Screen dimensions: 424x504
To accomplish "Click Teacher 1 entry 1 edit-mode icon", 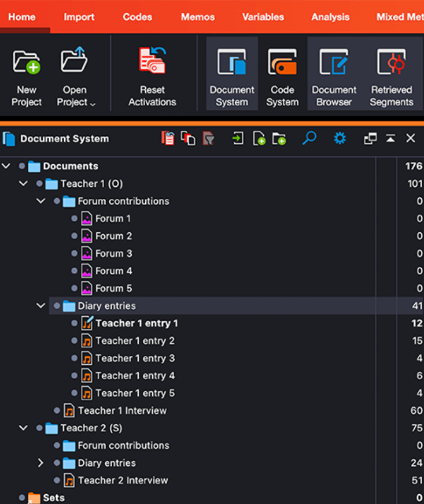I will tap(87, 323).
